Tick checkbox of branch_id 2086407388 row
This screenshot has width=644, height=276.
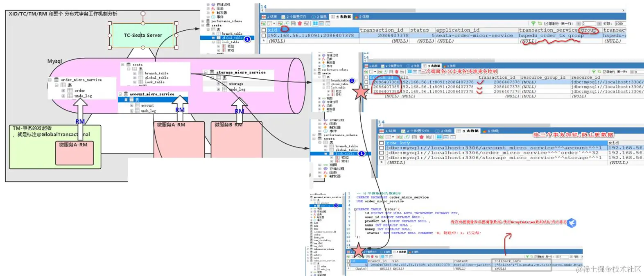(x=366, y=91)
